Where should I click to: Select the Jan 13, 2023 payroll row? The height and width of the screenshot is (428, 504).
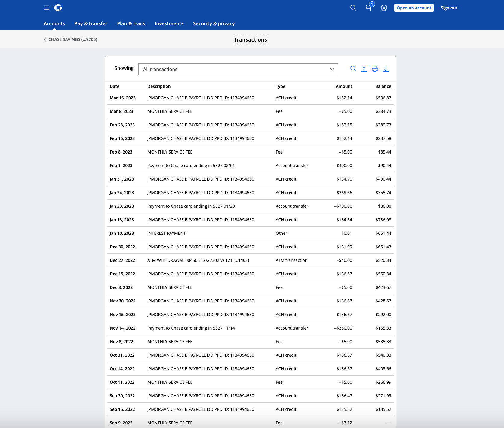(250, 220)
